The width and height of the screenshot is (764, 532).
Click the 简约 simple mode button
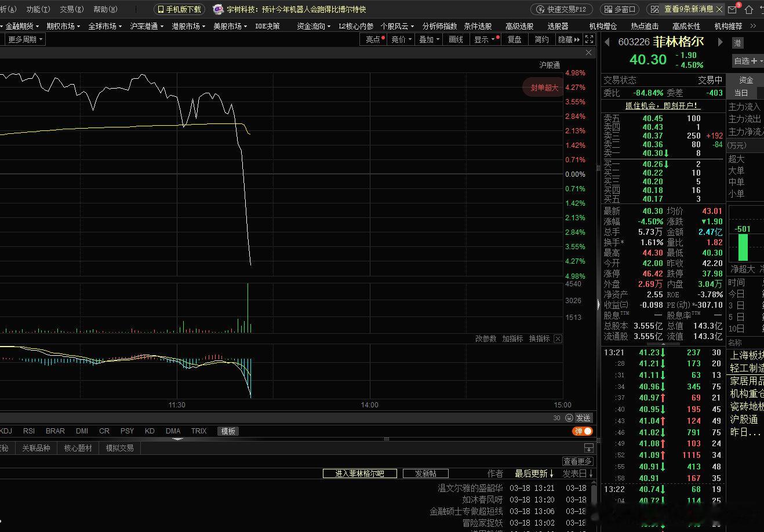541,39
